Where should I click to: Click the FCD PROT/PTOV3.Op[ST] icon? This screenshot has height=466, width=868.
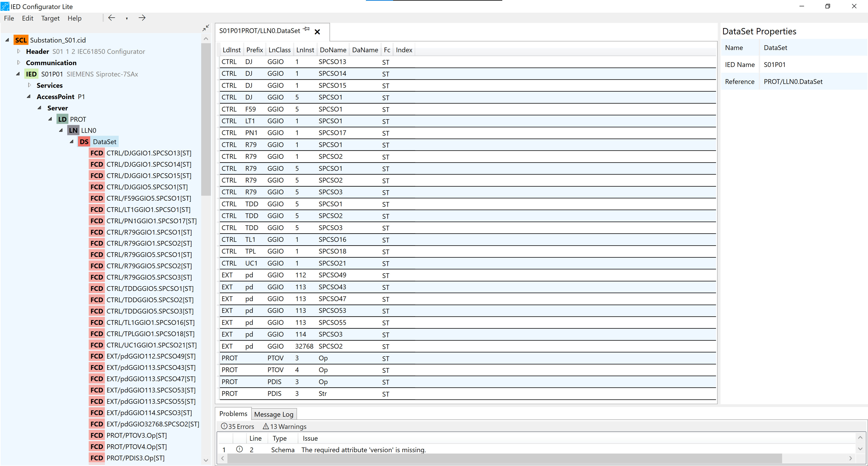pos(97,435)
